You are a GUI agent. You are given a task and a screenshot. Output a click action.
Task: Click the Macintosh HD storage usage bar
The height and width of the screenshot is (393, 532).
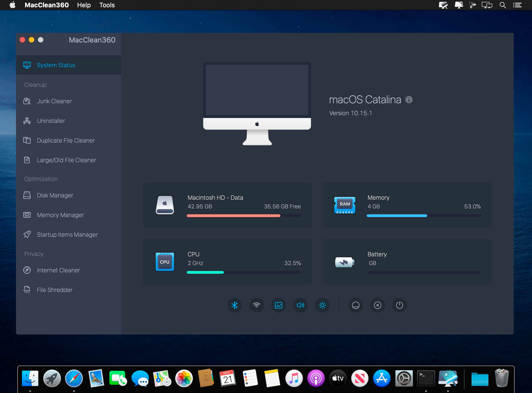pyautogui.click(x=244, y=216)
